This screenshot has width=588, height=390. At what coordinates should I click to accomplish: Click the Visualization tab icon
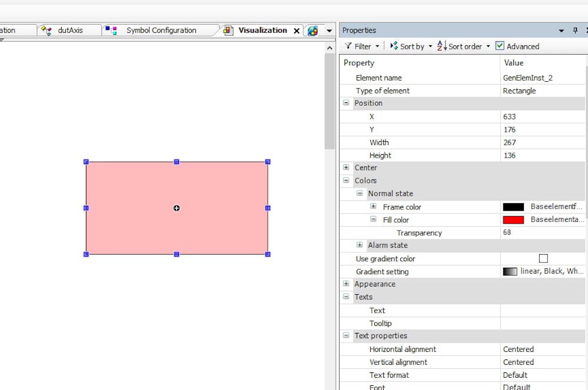tap(228, 30)
